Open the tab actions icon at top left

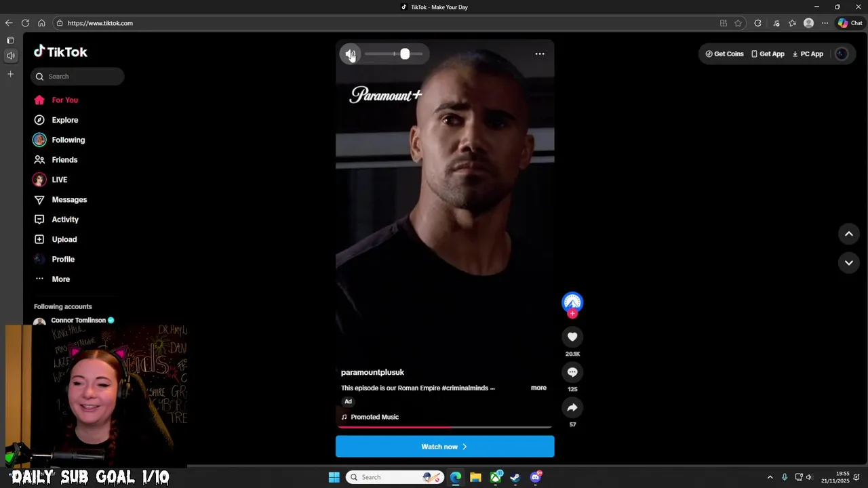pos(10,41)
